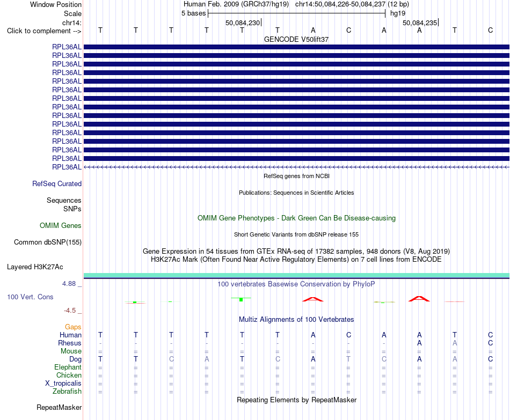Select the Elephant alignment row label
This screenshot has height=420, width=510.
(x=68, y=367)
